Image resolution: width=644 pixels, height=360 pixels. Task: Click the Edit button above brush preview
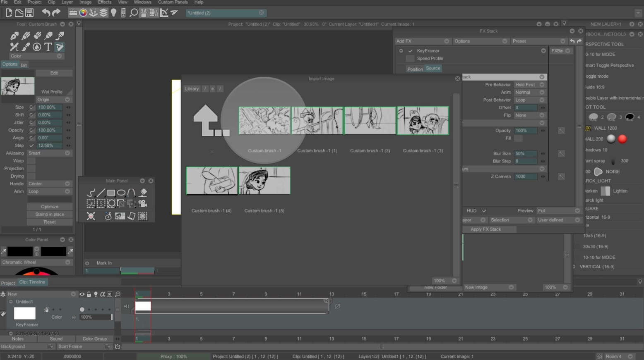coord(54,73)
